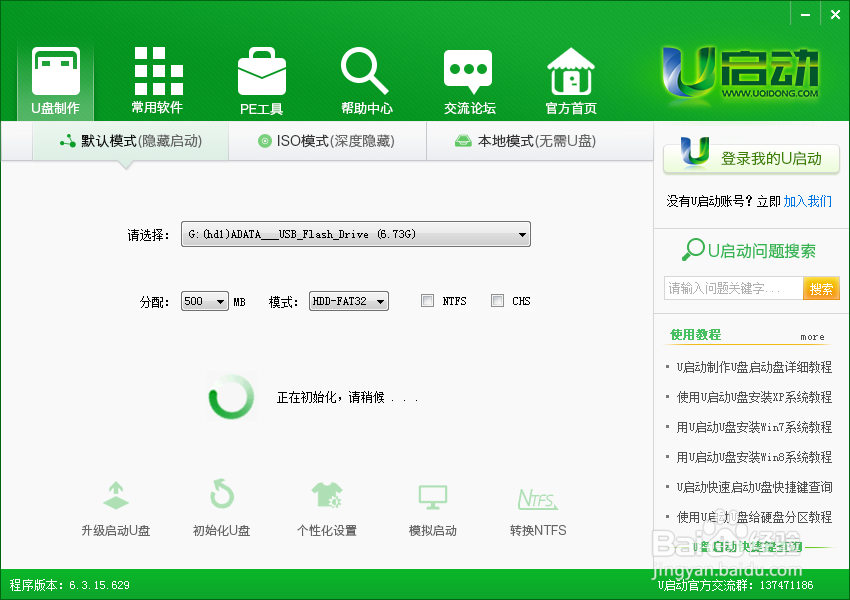Viewport: 850px width, 600px height.
Task: Open U启动快速启动U盘快捷键查询 link
Action: (754, 487)
